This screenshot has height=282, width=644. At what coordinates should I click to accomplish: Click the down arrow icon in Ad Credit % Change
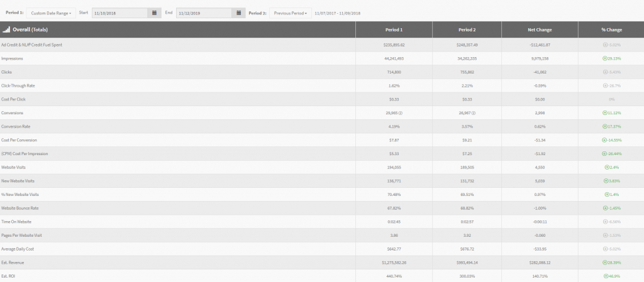605,45
